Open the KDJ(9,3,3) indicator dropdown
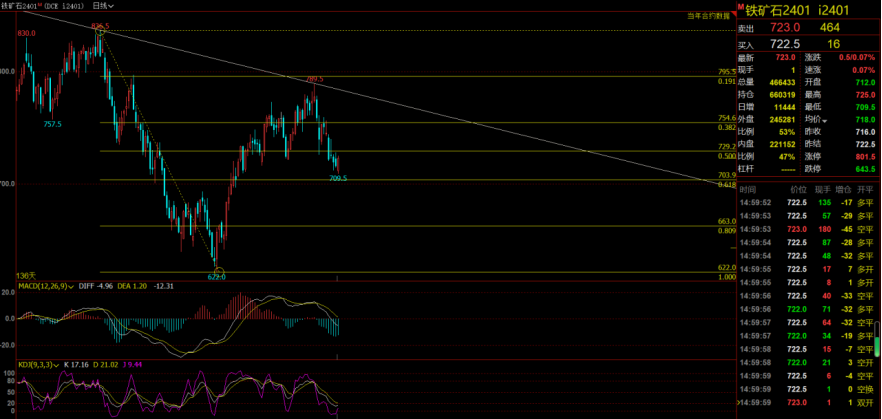 38,365
